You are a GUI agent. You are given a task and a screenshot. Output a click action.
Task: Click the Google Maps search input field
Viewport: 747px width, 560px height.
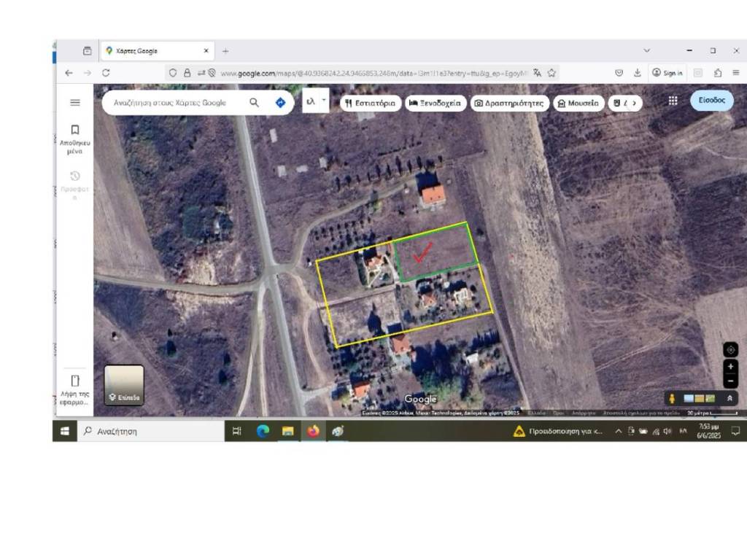point(175,103)
